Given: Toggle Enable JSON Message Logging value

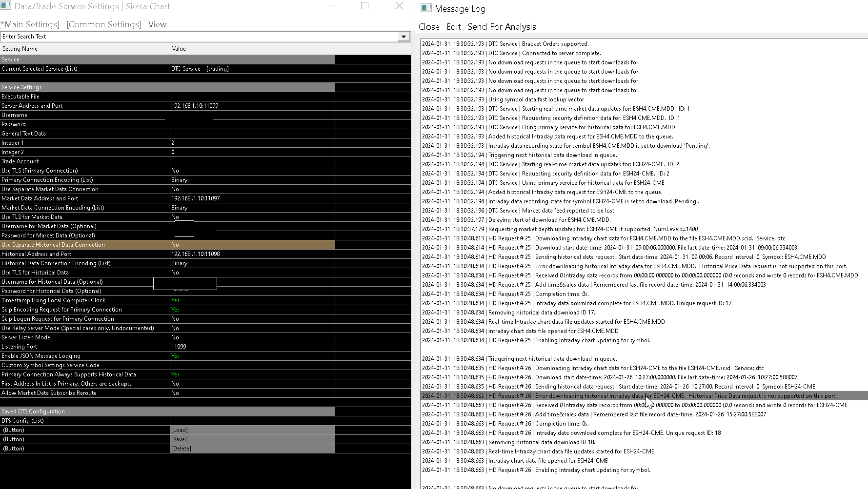Looking at the screenshot, I should (252, 356).
